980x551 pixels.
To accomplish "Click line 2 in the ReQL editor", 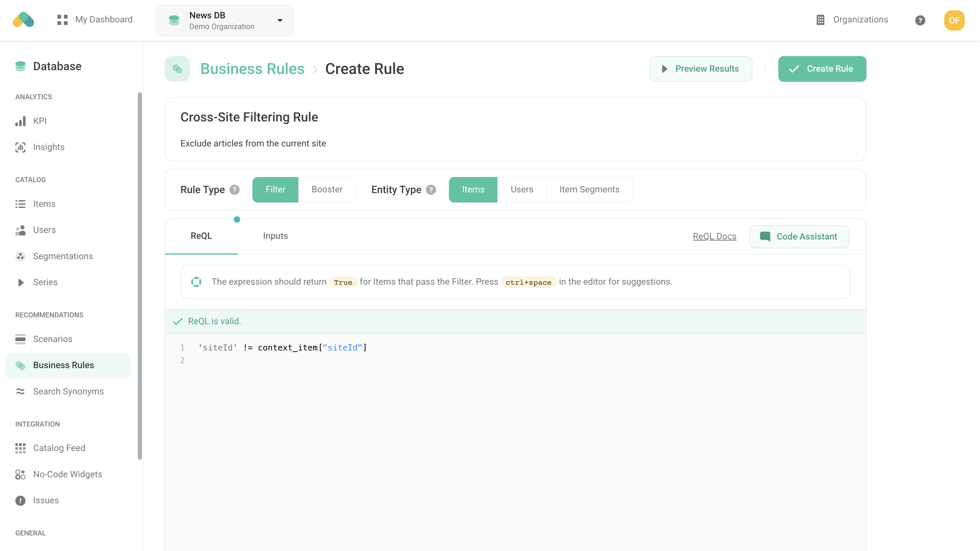I will (x=529, y=360).
